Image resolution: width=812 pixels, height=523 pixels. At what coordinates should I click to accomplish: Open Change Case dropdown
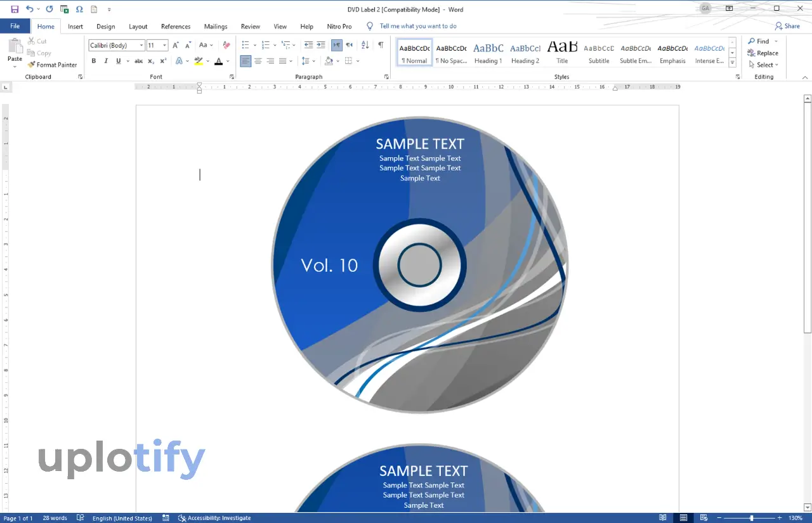[x=206, y=45]
